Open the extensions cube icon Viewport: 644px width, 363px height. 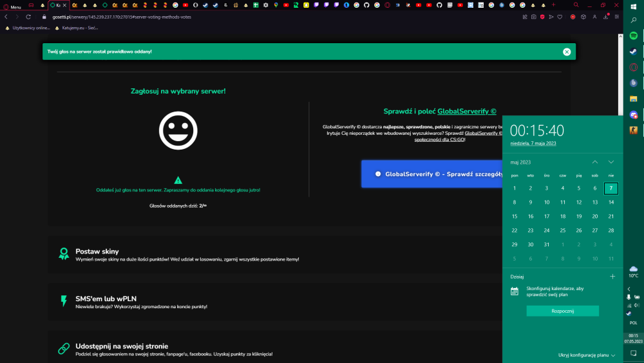tap(583, 17)
